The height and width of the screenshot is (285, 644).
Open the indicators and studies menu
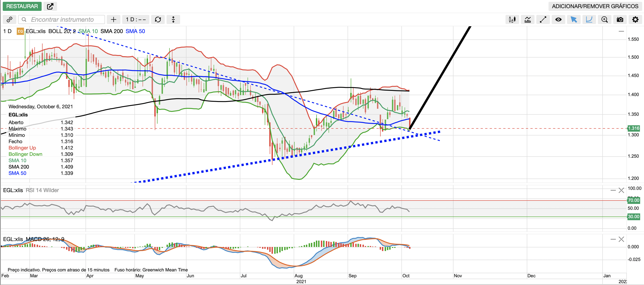click(527, 19)
